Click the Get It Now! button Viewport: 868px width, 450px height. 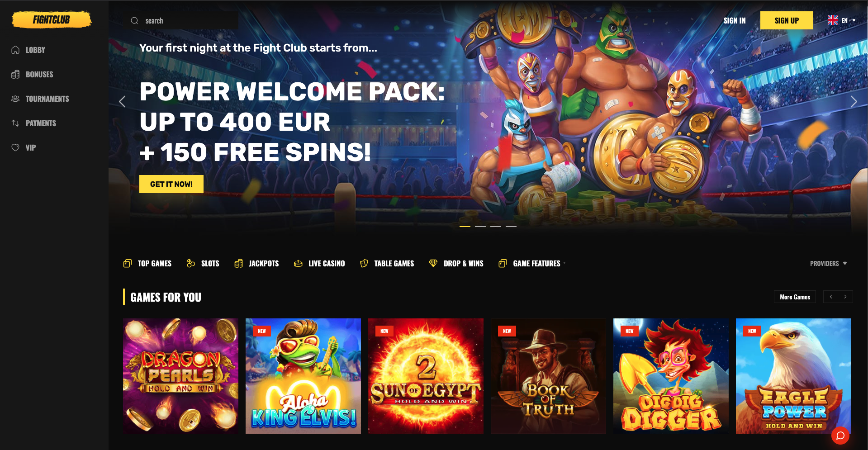(171, 184)
